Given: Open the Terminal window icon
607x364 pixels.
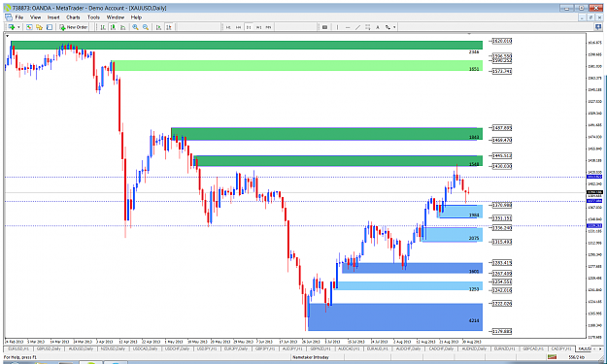Looking at the screenshot, I should (x=50, y=27).
